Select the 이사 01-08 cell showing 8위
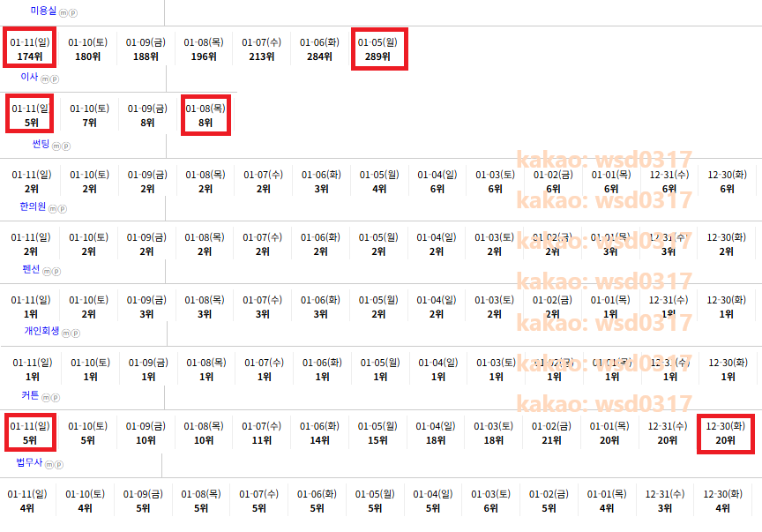Viewport: 762px width, 532px height. pyautogui.click(x=205, y=115)
